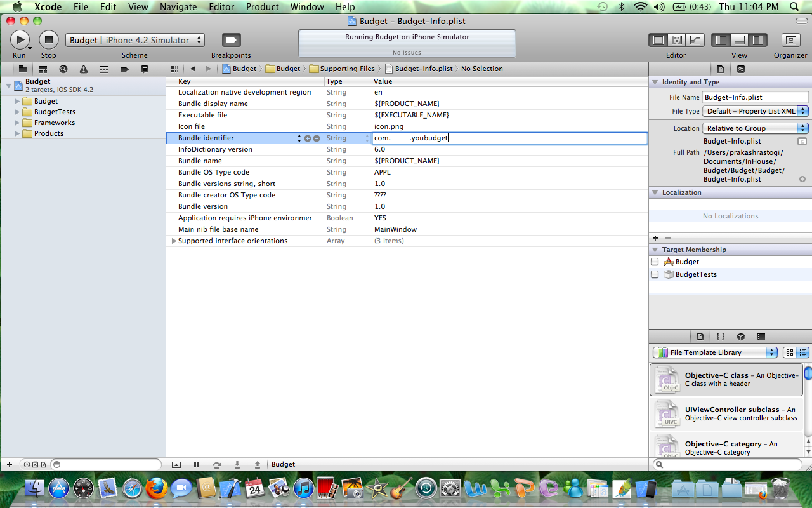
Task: Open the File Template Library dropdown
Action: click(x=715, y=352)
